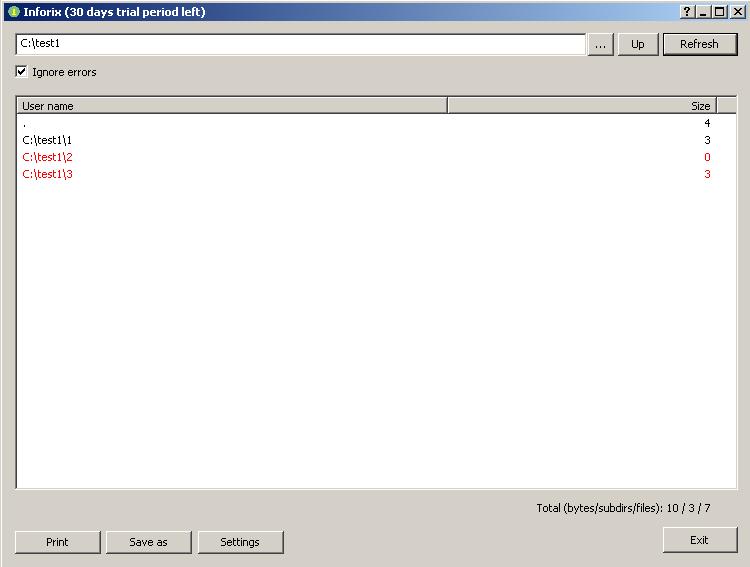
Task: Open the question mark help button
Action: 687,12
